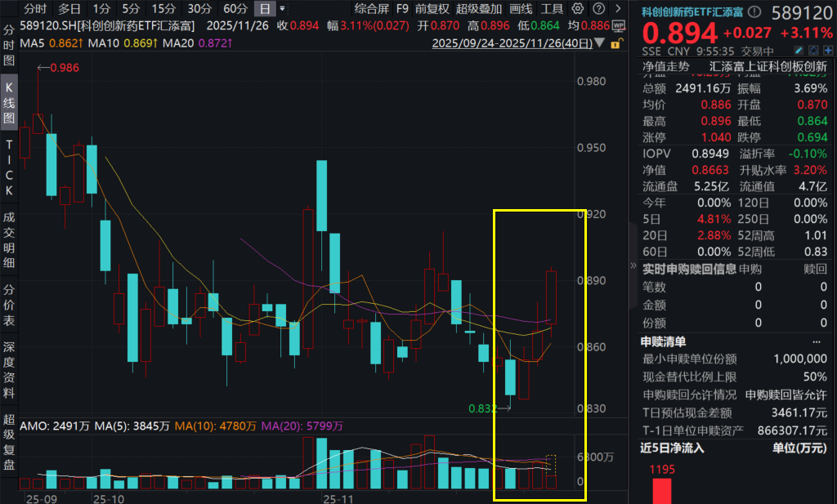Open the period dropdown arrow after 日
The width and height of the screenshot is (837, 504).
(282, 8)
